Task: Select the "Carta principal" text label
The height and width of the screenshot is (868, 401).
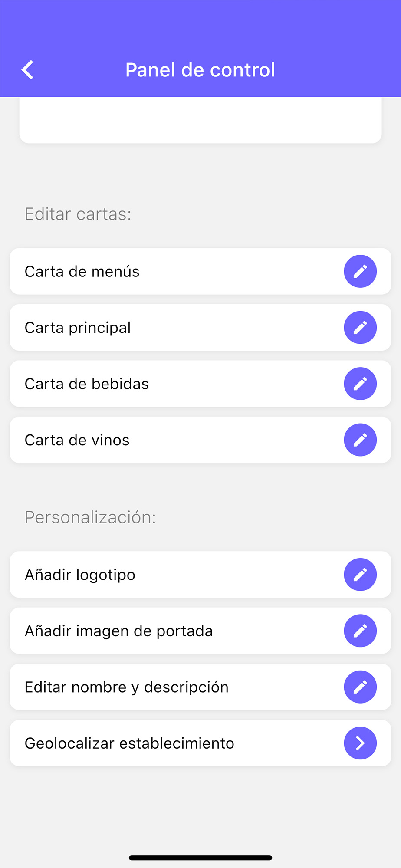Action: [78, 328]
